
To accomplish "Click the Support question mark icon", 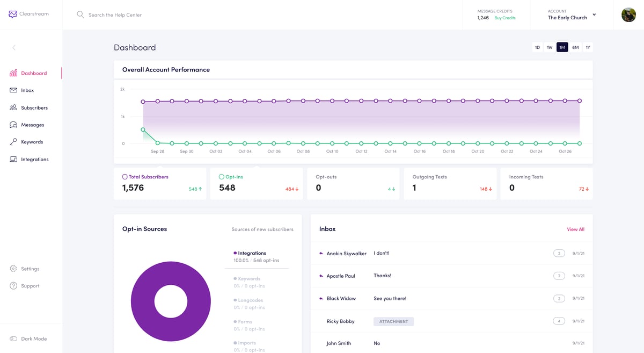I will [x=13, y=286].
